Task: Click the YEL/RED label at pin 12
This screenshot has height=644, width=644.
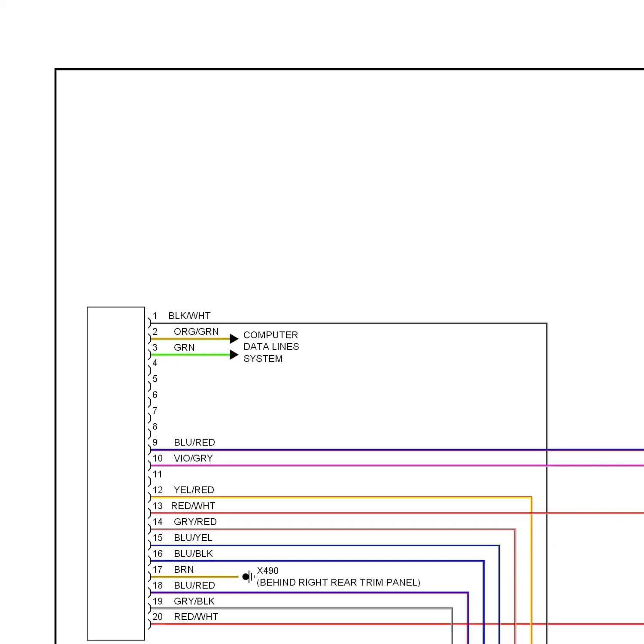Action: click(194, 490)
